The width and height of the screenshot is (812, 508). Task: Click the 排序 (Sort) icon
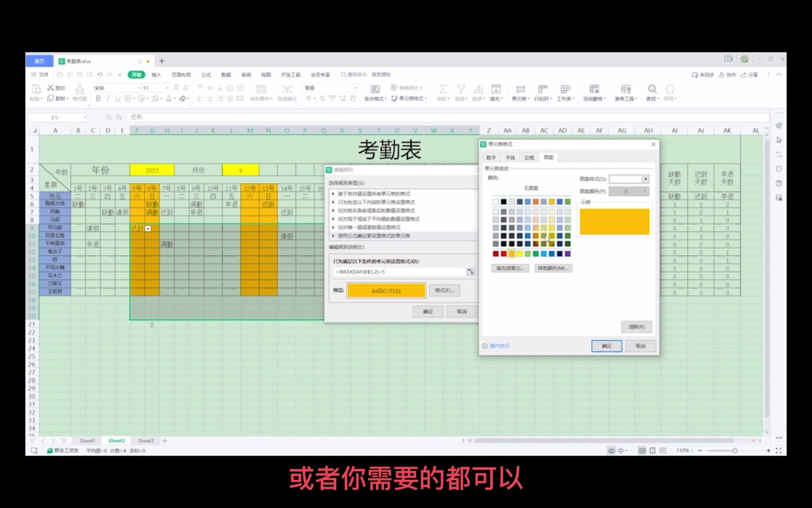(478, 89)
